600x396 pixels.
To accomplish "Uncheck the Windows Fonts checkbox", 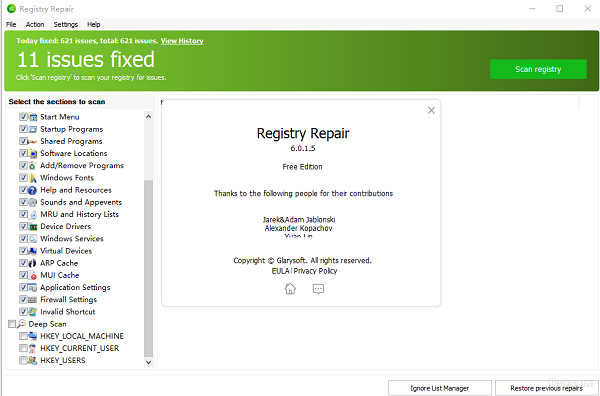I will pyautogui.click(x=23, y=178).
